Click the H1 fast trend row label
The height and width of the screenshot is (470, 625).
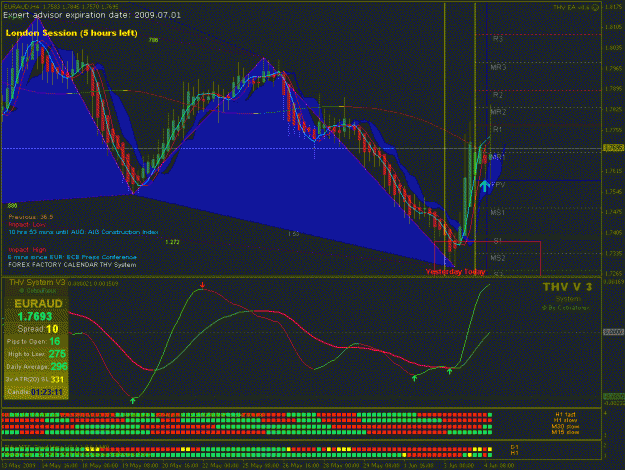click(x=565, y=415)
